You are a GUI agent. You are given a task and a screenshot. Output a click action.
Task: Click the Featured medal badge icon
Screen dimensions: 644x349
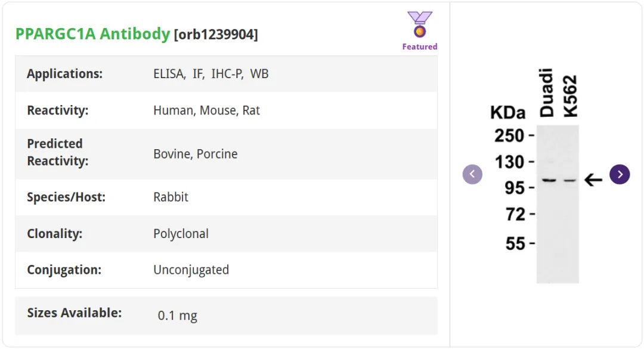click(419, 24)
